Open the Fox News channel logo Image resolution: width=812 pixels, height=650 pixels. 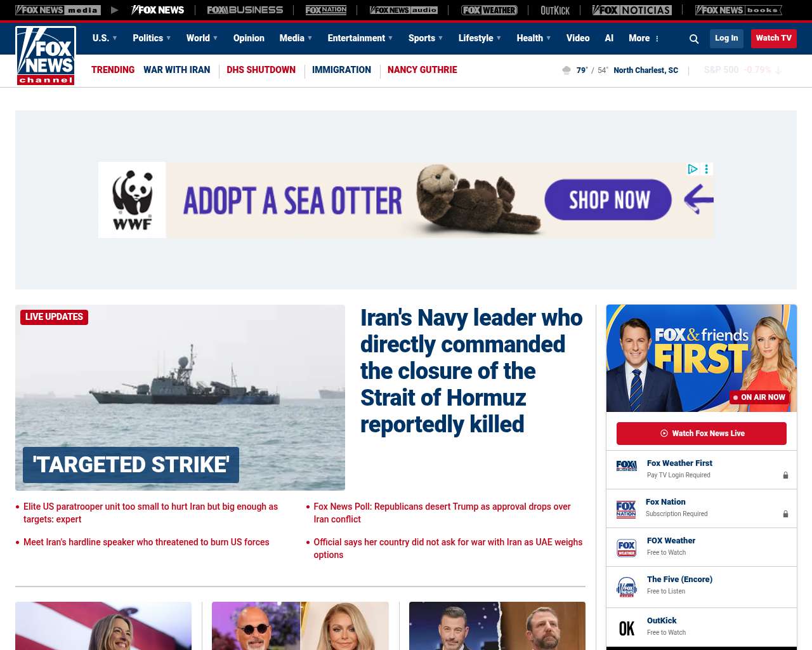46,56
